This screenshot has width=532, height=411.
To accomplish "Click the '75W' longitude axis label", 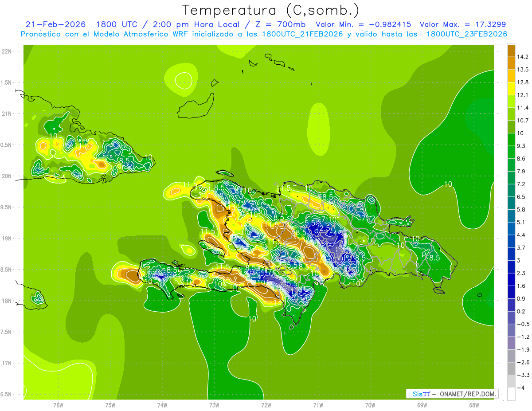I will pos(110,405).
